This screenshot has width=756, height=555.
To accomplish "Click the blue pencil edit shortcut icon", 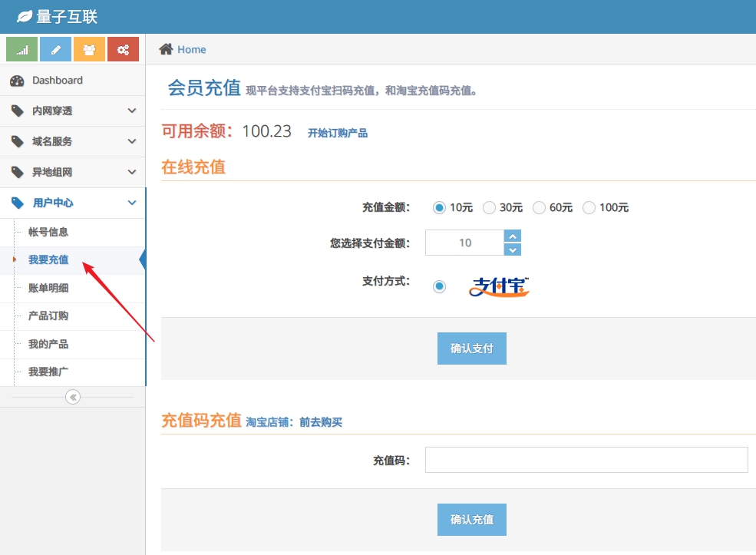I will coord(55,50).
